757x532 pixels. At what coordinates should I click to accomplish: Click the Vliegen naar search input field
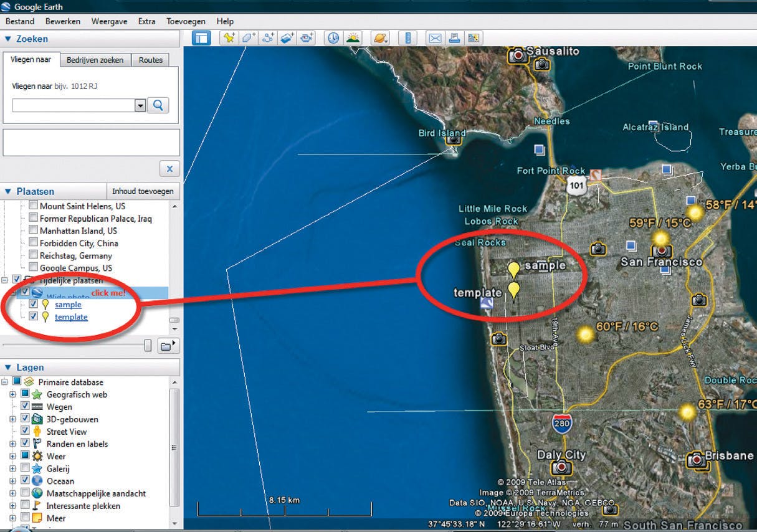(74, 106)
